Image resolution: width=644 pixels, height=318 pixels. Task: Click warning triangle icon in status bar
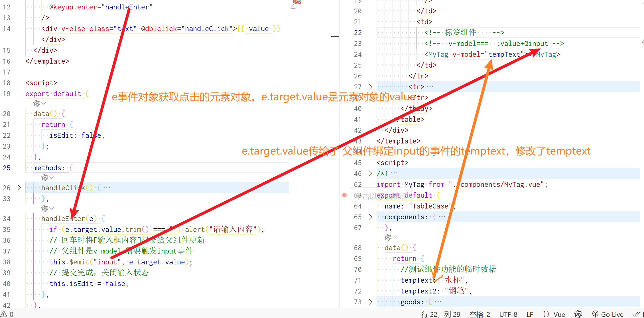4,314
